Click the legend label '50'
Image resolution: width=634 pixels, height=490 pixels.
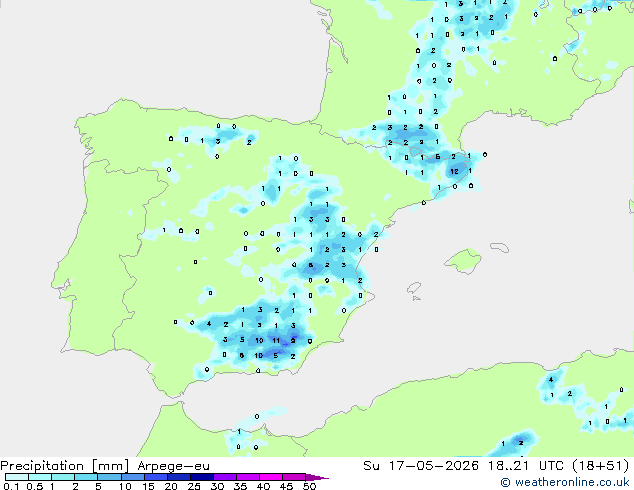click(309, 486)
